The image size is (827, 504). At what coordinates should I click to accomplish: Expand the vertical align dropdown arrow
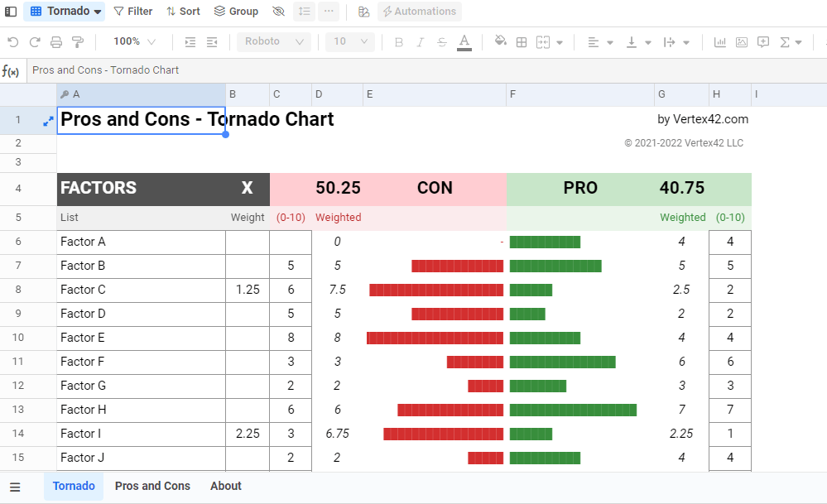tap(648, 43)
